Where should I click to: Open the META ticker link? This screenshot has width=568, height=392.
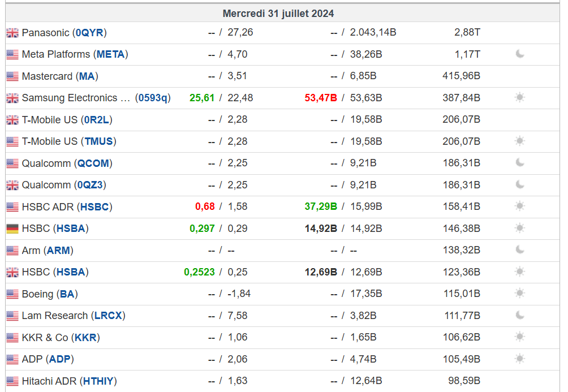(110, 54)
